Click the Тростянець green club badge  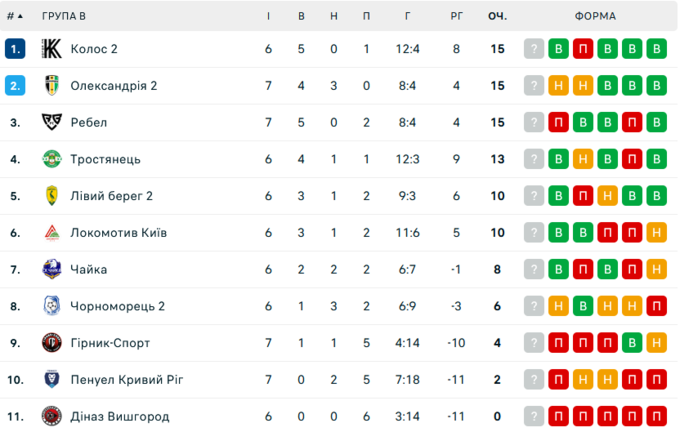pyautogui.click(x=52, y=159)
